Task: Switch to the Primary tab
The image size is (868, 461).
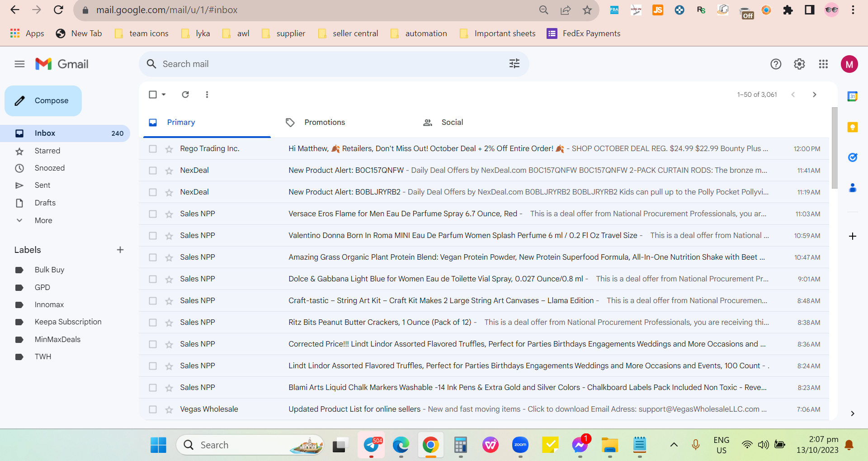Action: [x=207, y=123]
